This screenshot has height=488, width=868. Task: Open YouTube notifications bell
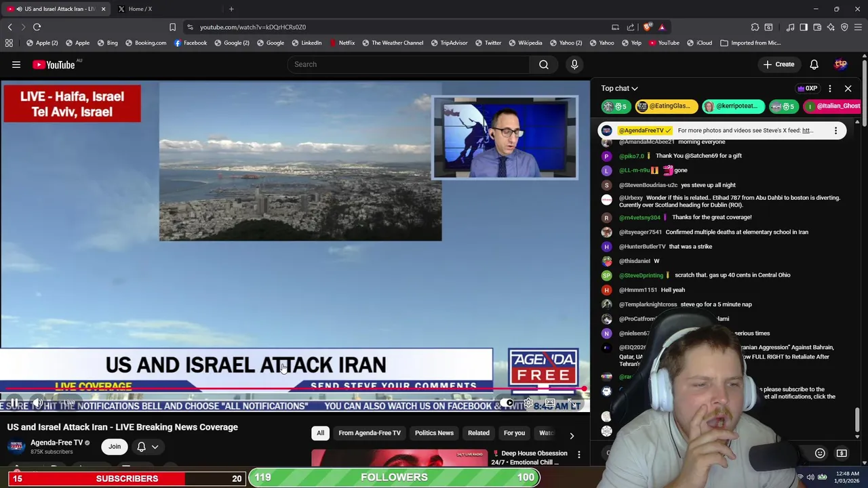point(814,64)
